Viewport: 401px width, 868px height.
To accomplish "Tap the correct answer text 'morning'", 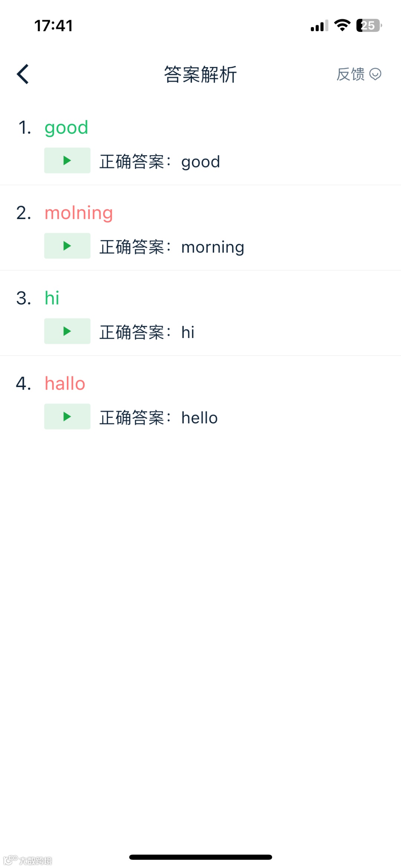I will [x=213, y=247].
